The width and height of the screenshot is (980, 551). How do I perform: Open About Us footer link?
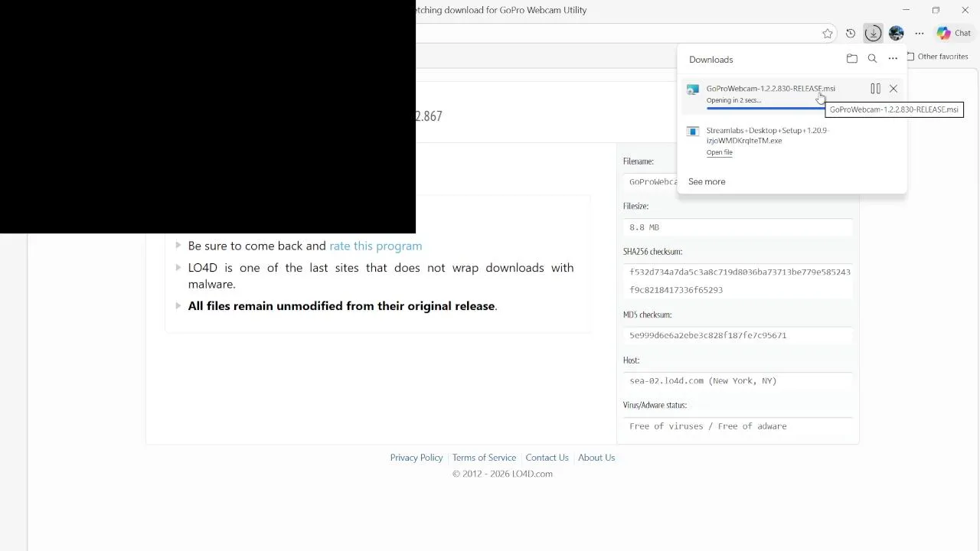[x=596, y=458]
